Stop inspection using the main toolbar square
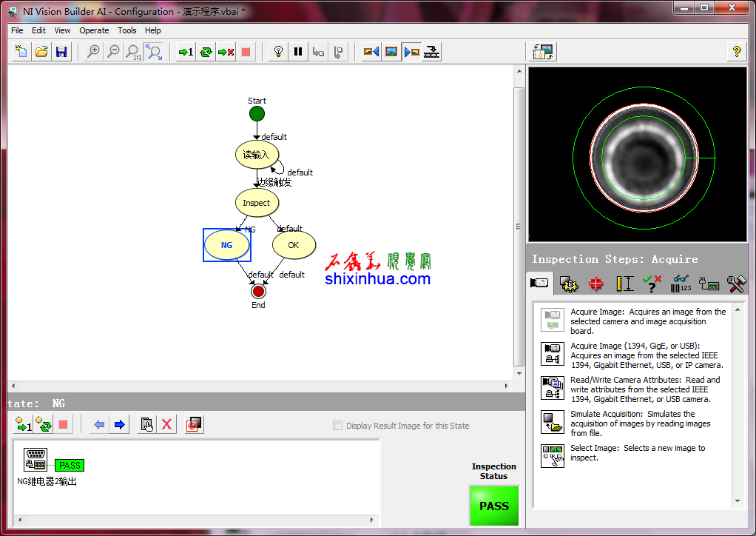The height and width of the screenshot is (536, 756). click(246, 52)
